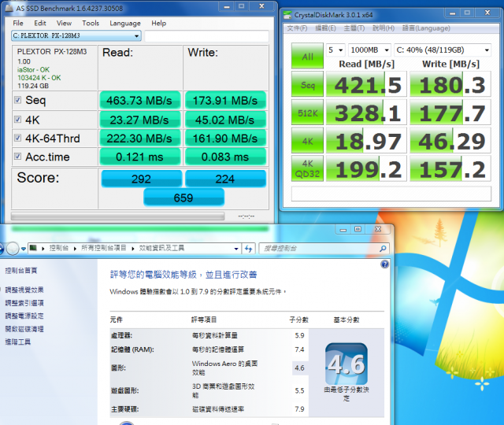This screenshot has height=425, width=504.
Task: Select 控制台 in the address breadcrumb
Action: (59, 248)
